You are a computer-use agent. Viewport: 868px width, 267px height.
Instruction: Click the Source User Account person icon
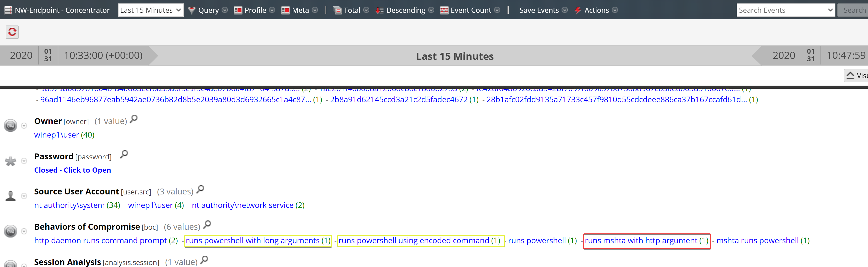click(x=11, y=196)
